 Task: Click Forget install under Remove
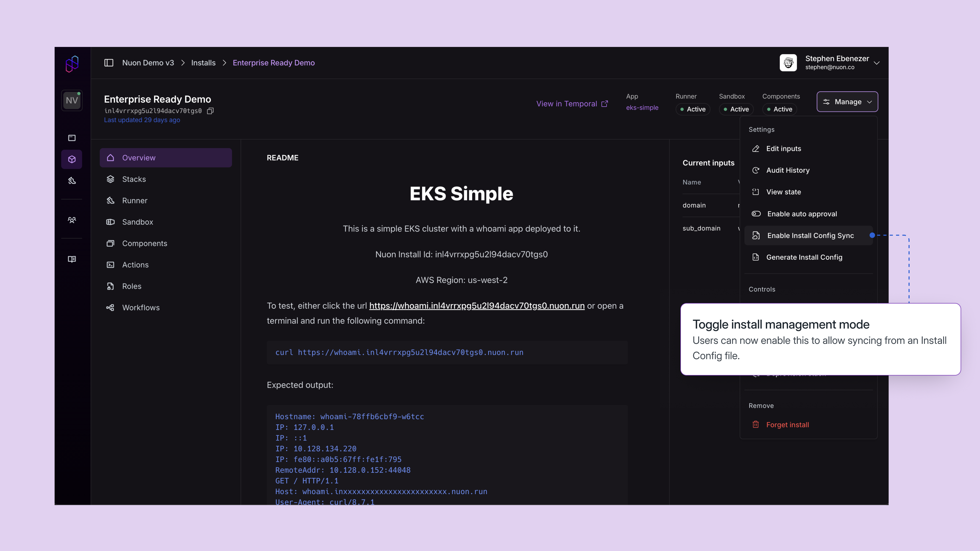click(x=788, y=424)
